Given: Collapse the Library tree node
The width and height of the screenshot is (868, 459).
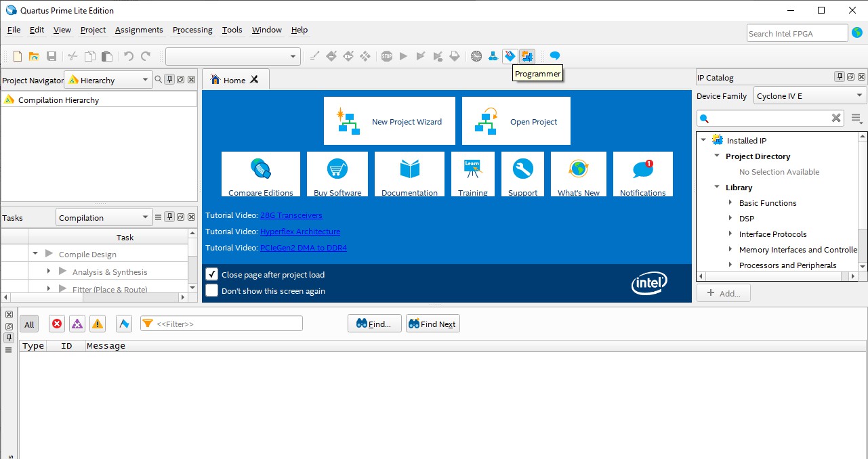Looking at the screenshot, I should 717,187.
